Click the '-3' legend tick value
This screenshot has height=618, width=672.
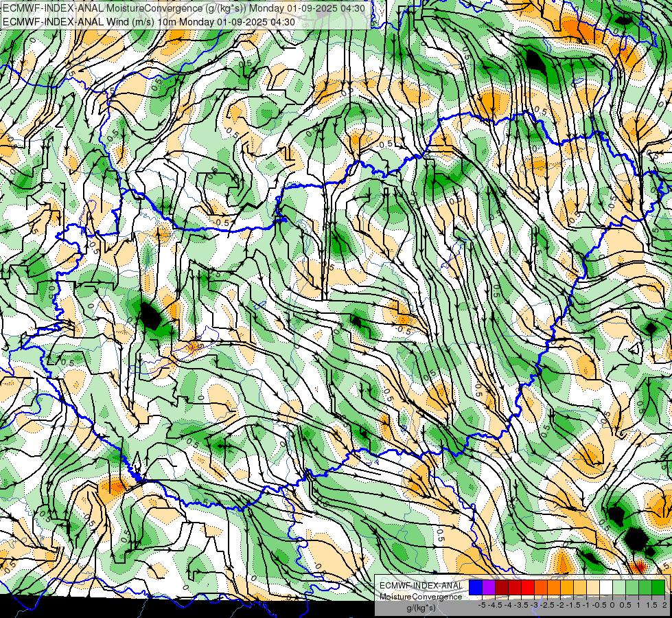[x=535, y=605]
